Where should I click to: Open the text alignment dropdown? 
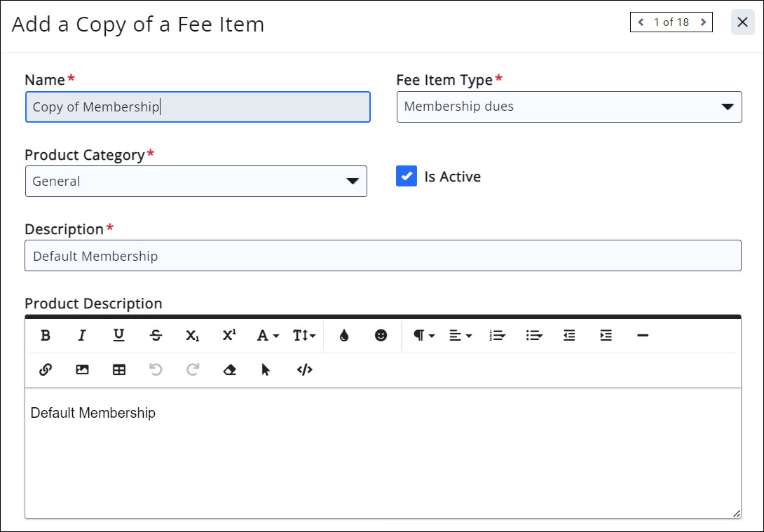[x=460, y=336]
